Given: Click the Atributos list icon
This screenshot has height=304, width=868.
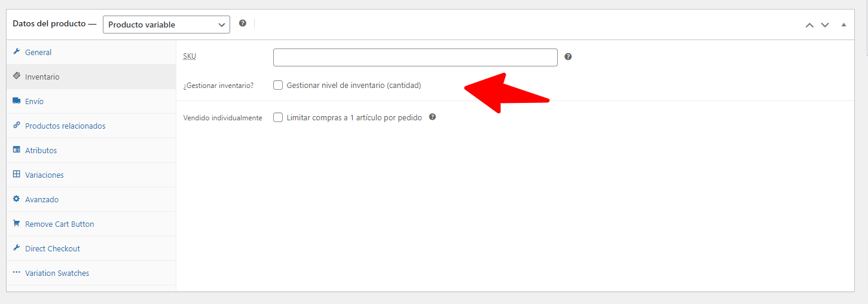Looking at the screenshot, I should pos(16,150).
